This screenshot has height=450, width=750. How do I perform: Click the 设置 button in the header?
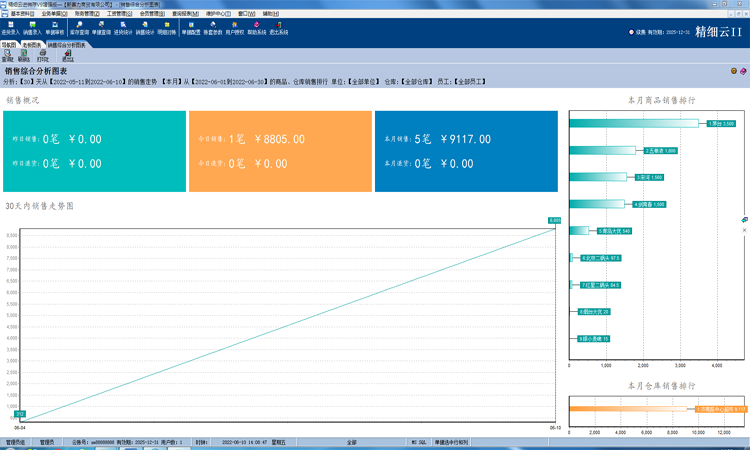[638, 32]
